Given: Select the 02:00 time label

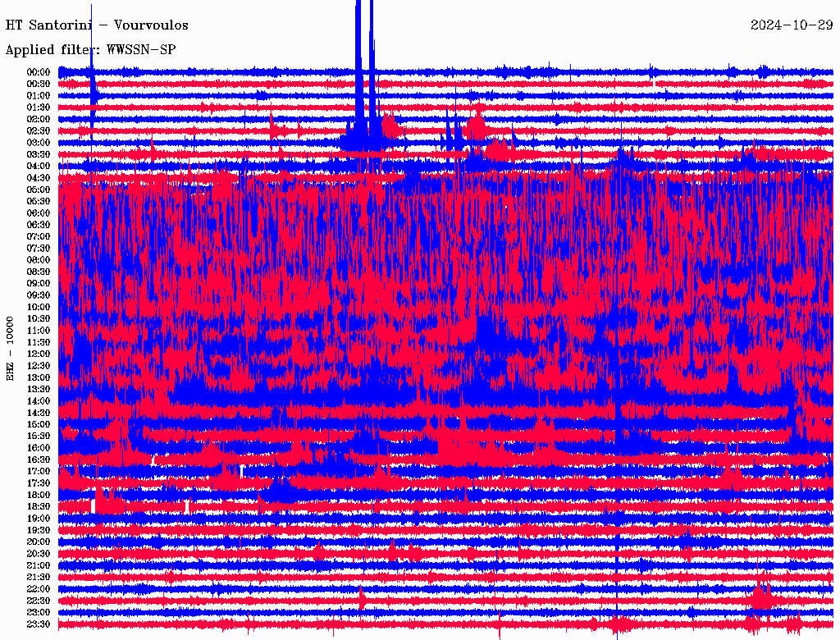Looking at the screenshot, I should [38, 119].
